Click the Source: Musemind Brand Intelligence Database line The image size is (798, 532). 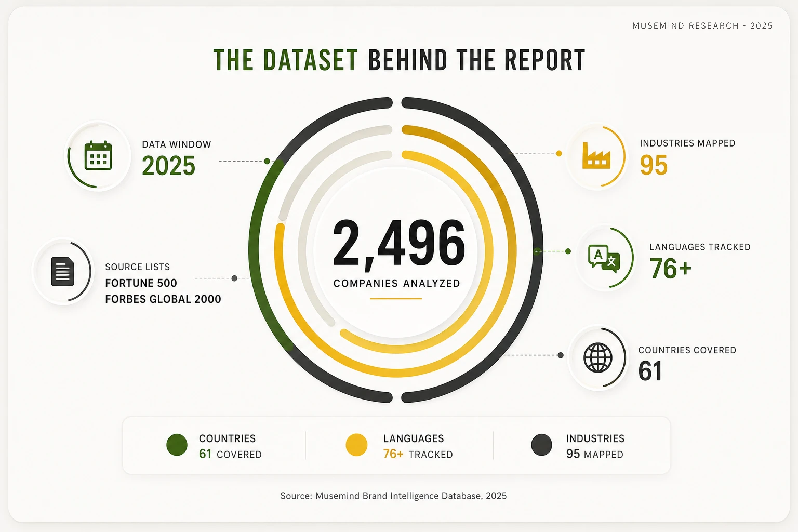click(x=393, y=496)
